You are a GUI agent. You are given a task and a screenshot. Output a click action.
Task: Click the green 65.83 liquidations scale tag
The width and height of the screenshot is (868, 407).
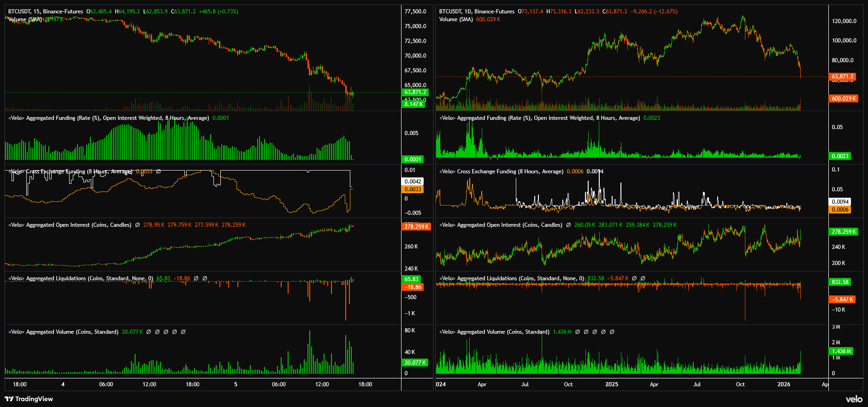click(411, 279)
